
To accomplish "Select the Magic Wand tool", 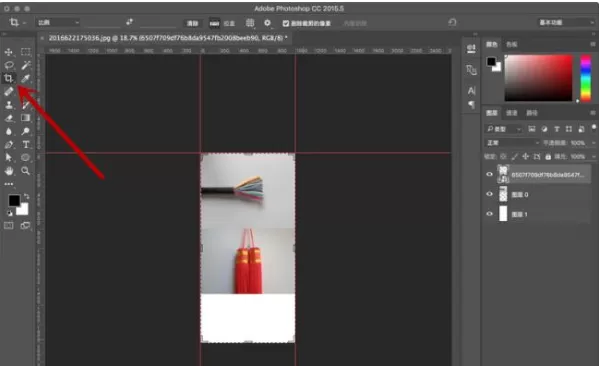I will click(26, 65).
